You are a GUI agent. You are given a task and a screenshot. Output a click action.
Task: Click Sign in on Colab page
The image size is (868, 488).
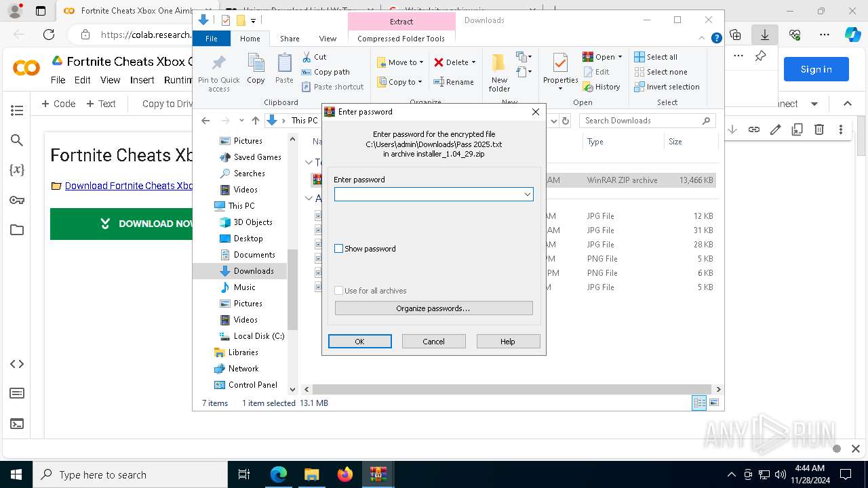[816, 69]
